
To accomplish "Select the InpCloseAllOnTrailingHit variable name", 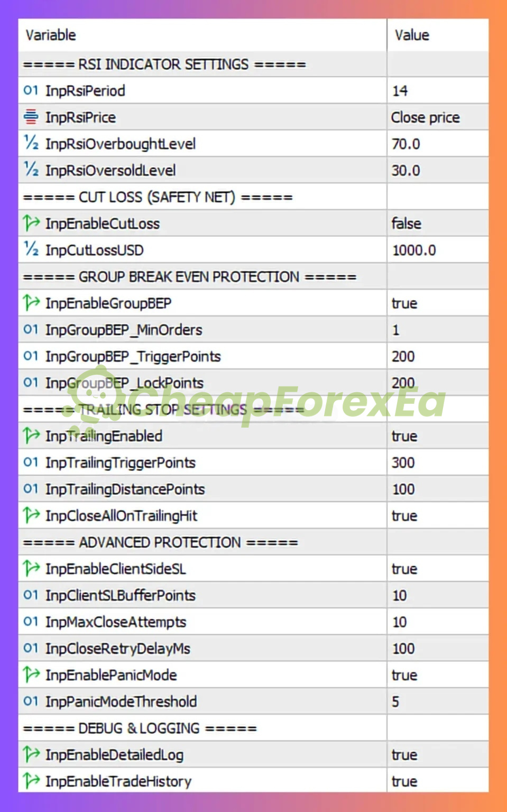I will (x=121, y=515).
